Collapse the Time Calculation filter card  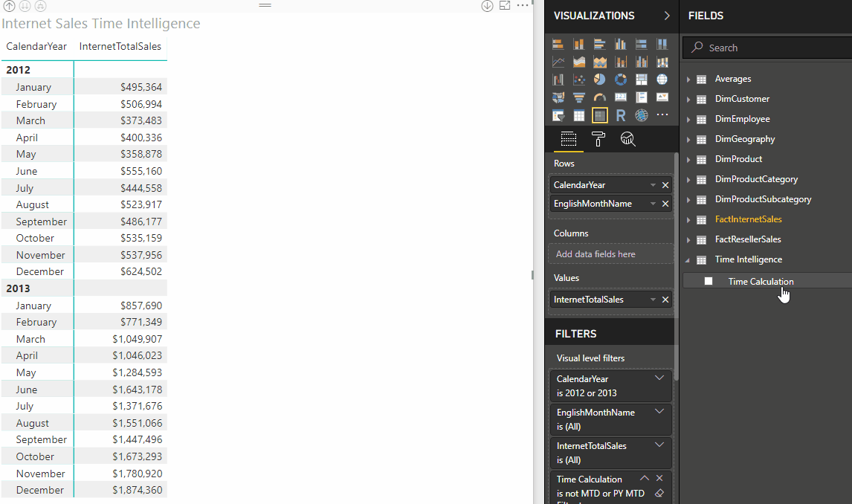[645, 479]
